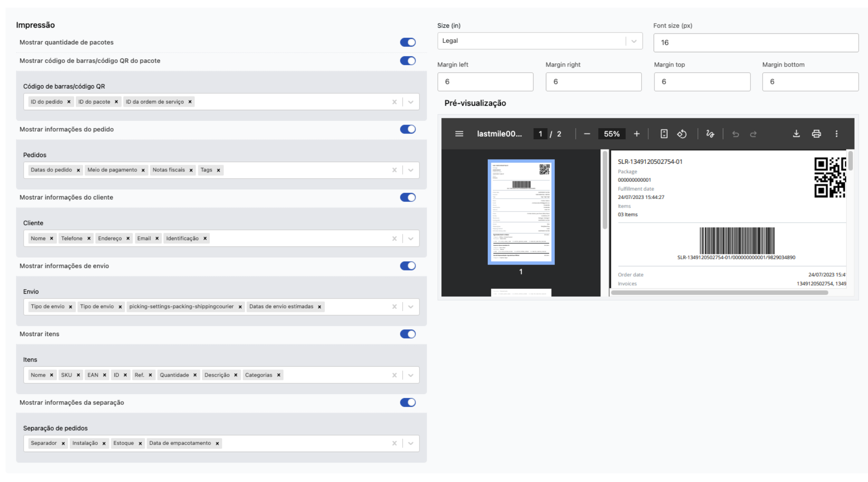
Task: Click the zoom out minus icon
Action: [x=587, y=134]
